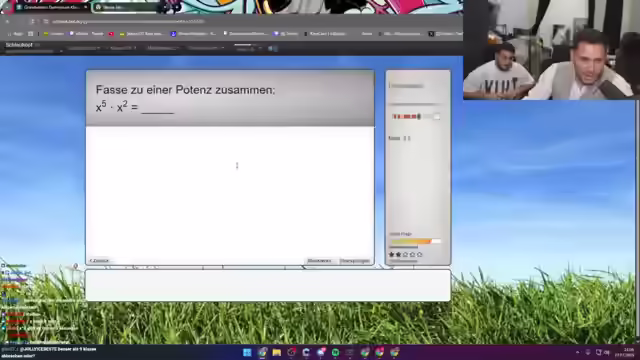Switch to the second browser tab
This screenshot has height=360, width=640.
click(127, 7)
